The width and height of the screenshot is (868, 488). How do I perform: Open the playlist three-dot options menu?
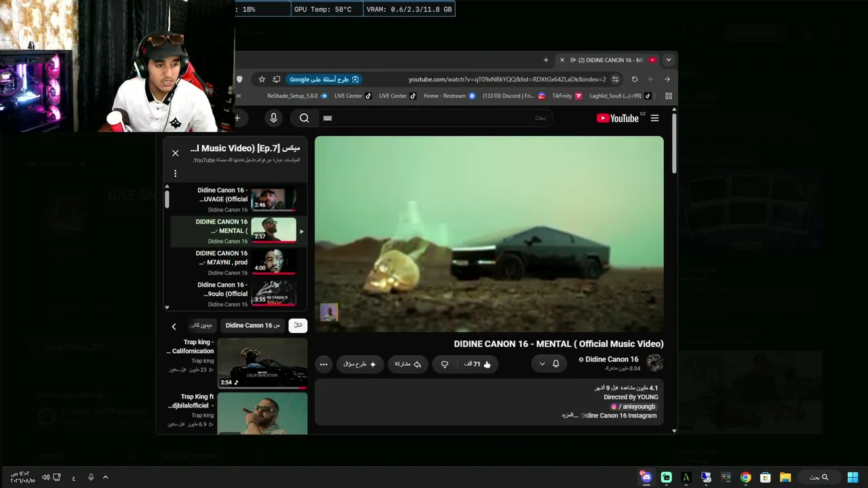[x=175, y=174]
